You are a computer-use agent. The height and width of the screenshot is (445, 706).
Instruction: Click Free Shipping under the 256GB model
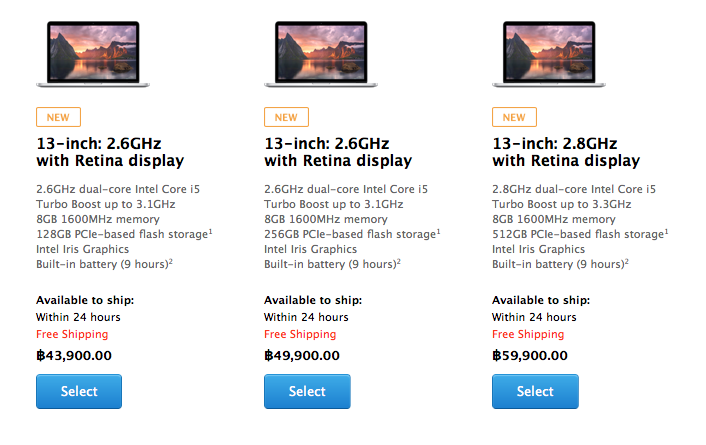tap(300, 334)
